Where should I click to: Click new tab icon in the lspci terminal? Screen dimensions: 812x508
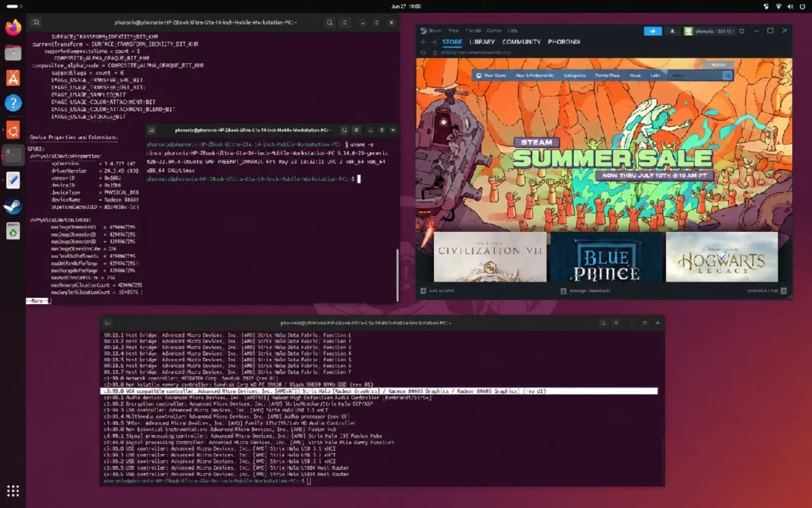(108, 323)
